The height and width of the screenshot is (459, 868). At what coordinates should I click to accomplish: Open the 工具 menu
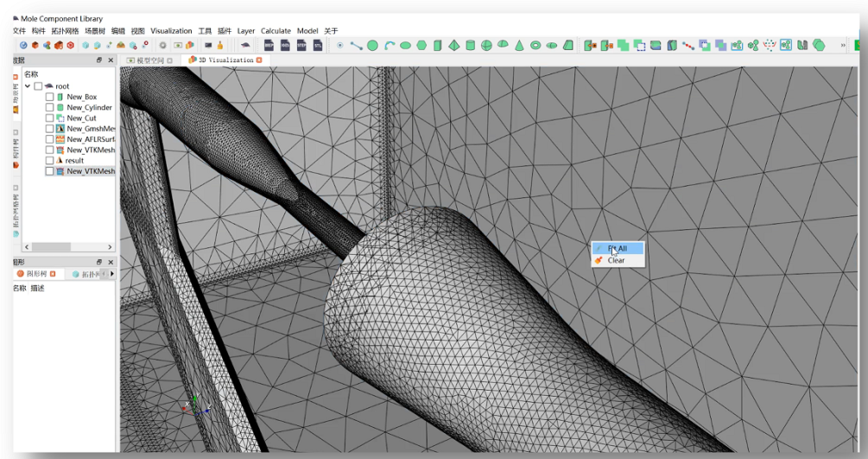point(205,31)
